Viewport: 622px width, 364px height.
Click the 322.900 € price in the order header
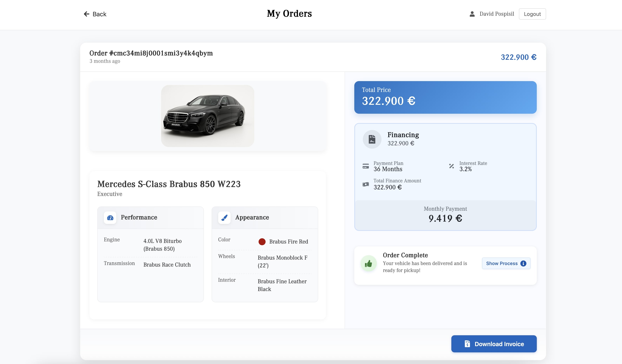[x=518, y=57]
